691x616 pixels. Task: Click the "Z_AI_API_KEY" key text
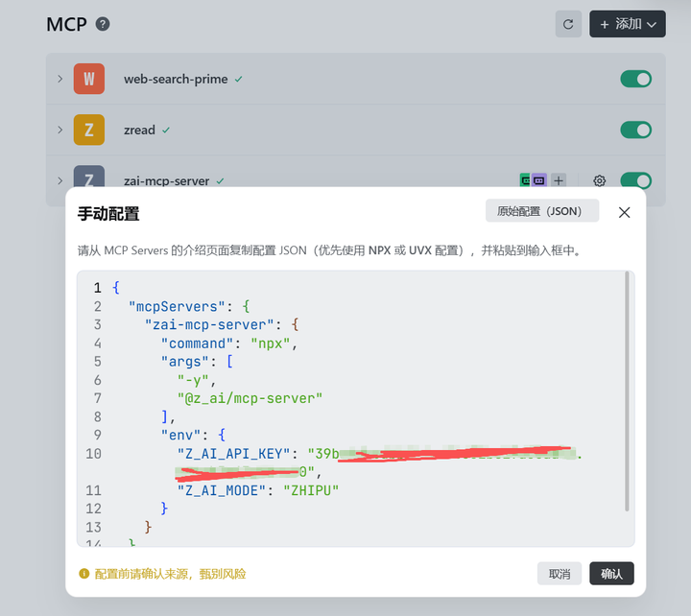pos(233,454)
